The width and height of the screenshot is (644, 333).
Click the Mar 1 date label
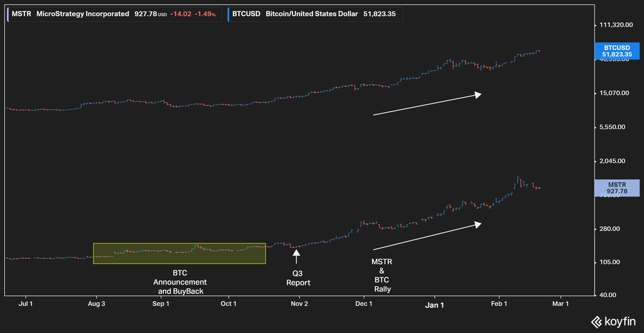561,304
